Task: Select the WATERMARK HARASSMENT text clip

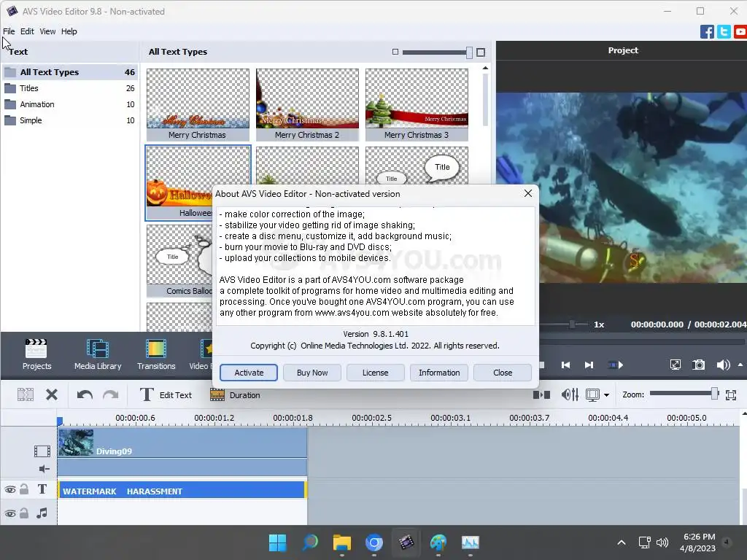Action: click(182, 491)
